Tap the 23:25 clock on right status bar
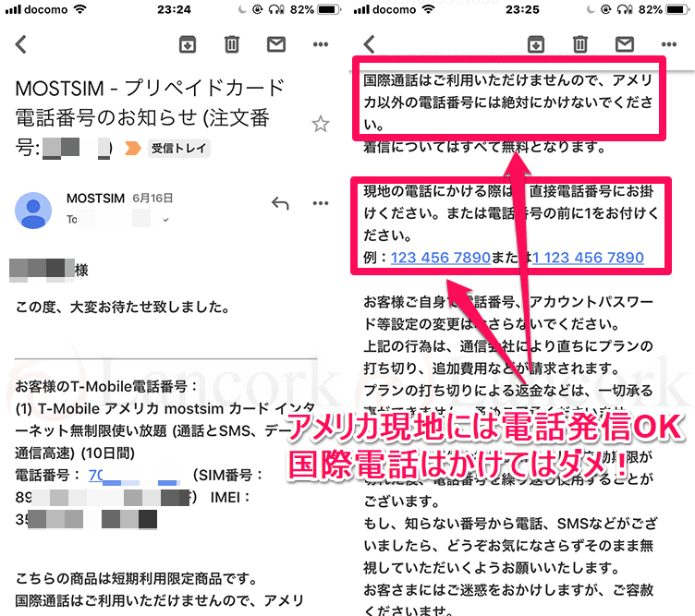The height and width of the screenshot is (616, 695). [x=522, y=9]
